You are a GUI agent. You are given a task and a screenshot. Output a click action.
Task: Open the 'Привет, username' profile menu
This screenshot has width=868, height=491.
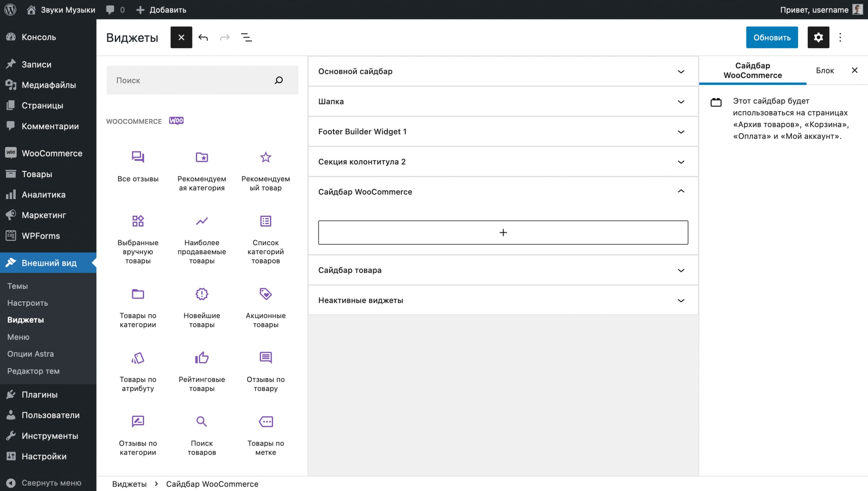tap(821, 9)
